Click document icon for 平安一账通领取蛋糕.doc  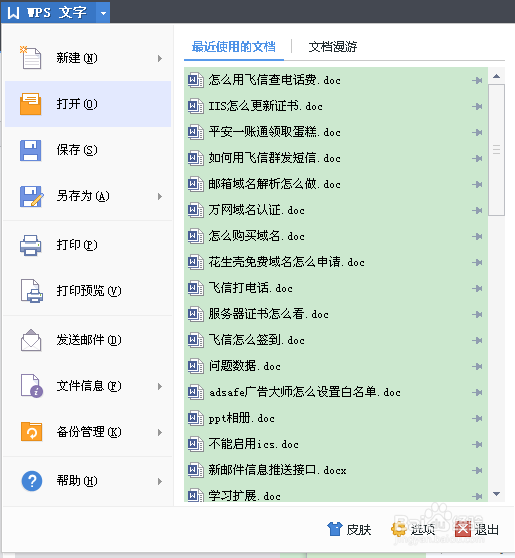(x=195, y=132)
